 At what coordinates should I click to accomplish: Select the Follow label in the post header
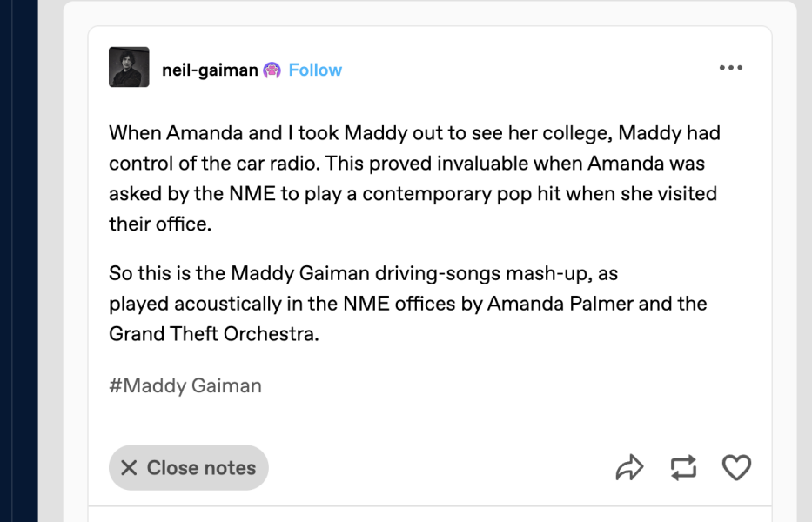[315, 70]
